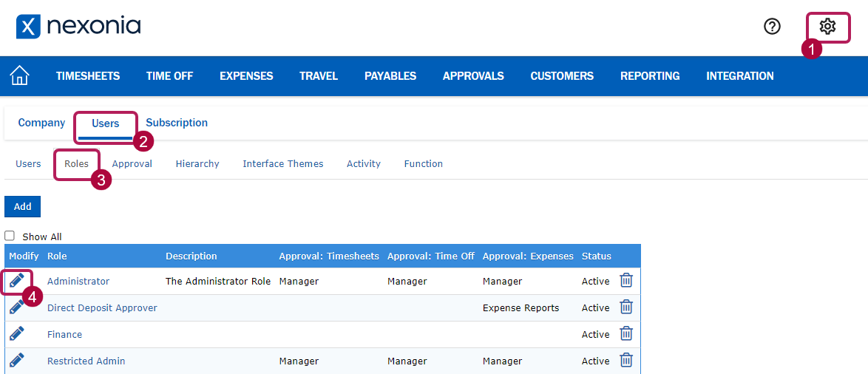
Task: Click Active status in Finance row
Action: click(596, 334)
